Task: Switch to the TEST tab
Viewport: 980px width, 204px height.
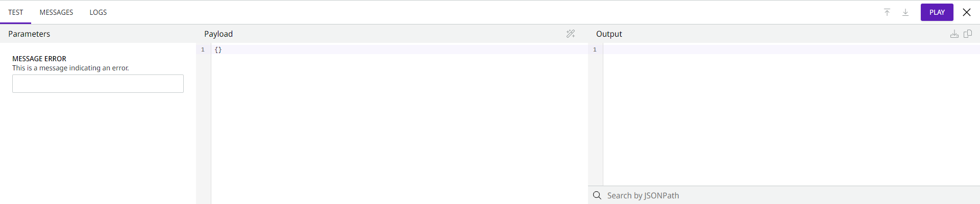Action: coord(16,12)
